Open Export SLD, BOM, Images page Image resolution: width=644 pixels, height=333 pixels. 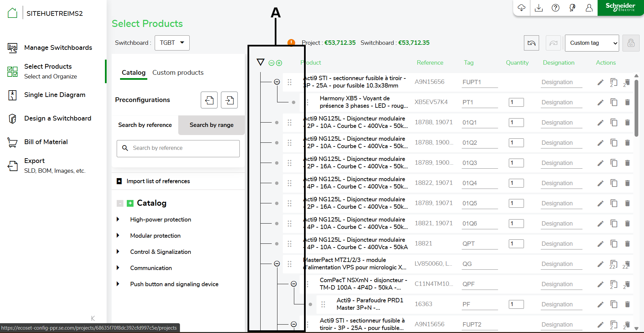pyautogui.click(x=46, y=165)
